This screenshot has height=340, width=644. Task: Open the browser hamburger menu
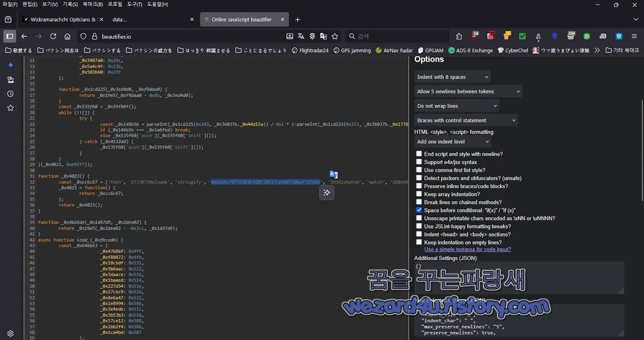point(635,36)
